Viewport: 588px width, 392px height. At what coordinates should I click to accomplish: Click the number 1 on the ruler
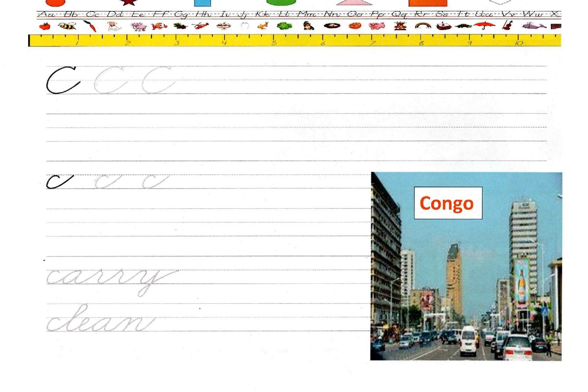coord(77,42)
